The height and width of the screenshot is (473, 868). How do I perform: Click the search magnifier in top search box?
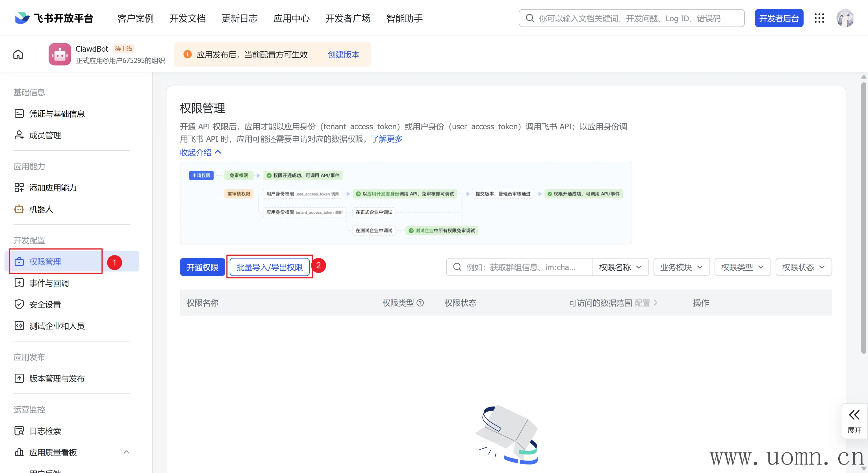click(530, 18)
